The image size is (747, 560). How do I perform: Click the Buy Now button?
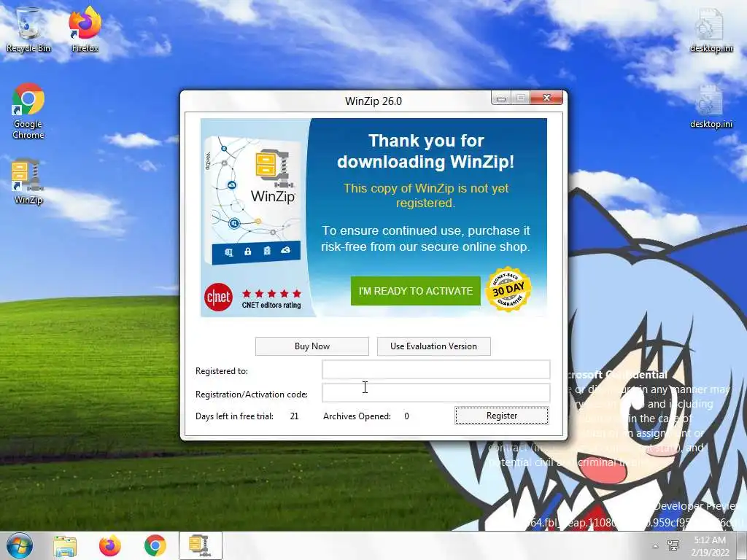coord(312,346)
